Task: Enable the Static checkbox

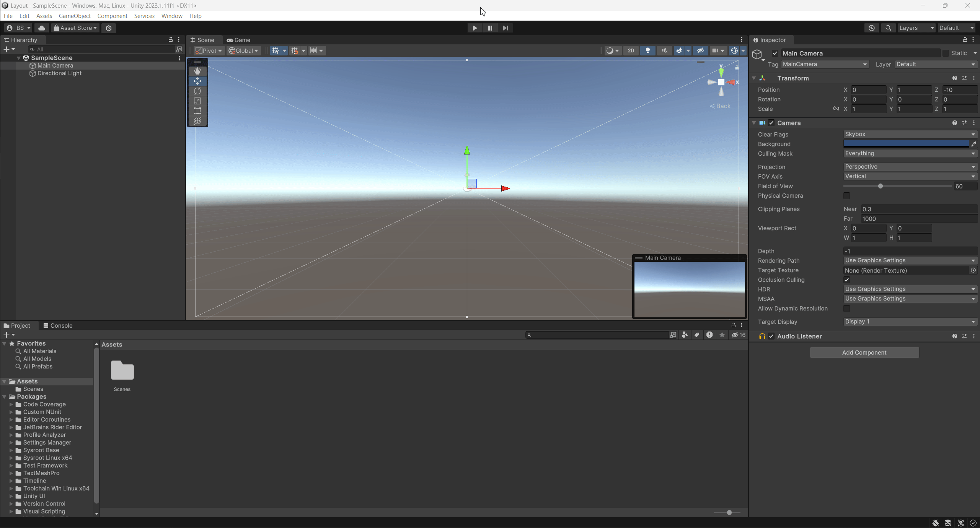Action: [x=946, y=53]
